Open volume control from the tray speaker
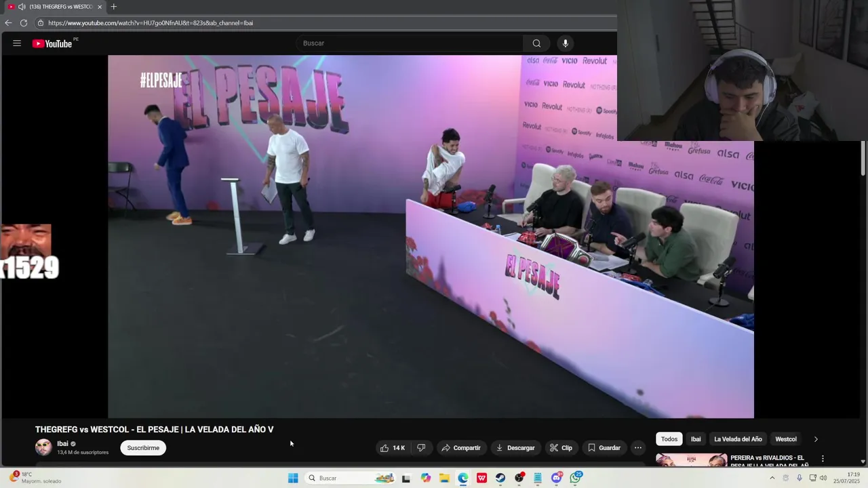Viewport: 868px width, 488px height. pyautogui.click(x=823, y=478)
